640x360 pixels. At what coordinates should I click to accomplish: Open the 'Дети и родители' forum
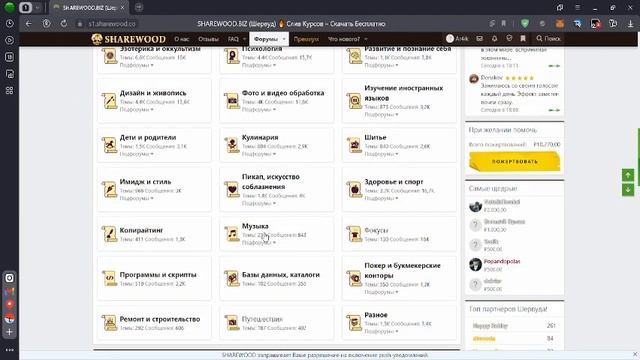coord(148,138)
